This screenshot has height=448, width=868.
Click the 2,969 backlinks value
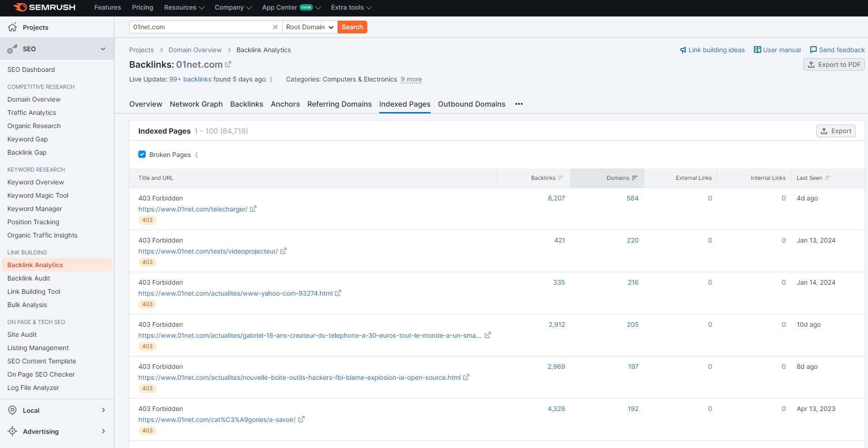pos(556,367)
